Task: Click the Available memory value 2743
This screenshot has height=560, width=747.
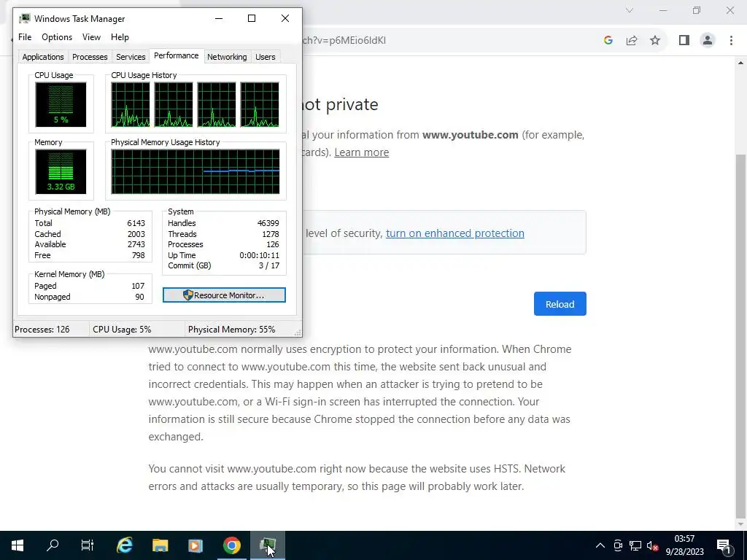Action: 136,245
